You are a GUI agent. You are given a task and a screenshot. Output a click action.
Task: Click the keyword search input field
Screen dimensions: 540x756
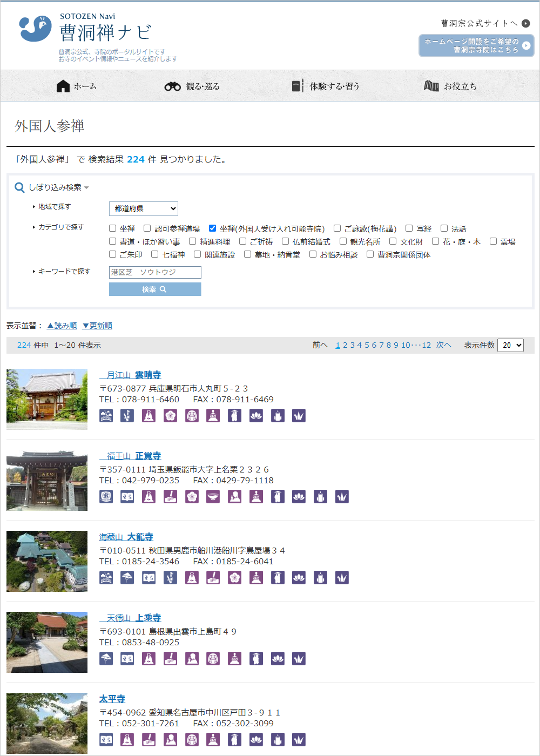pos(155,272)
